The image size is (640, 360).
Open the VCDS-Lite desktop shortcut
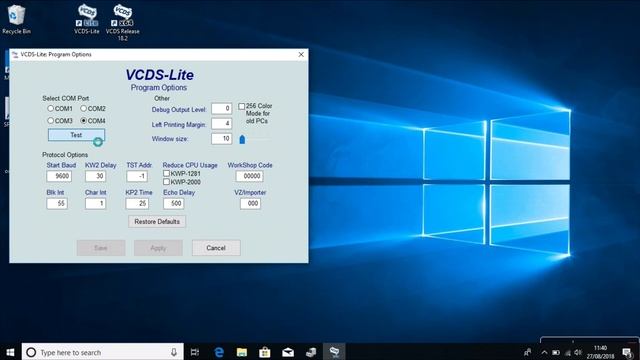[x=87, y=19]
